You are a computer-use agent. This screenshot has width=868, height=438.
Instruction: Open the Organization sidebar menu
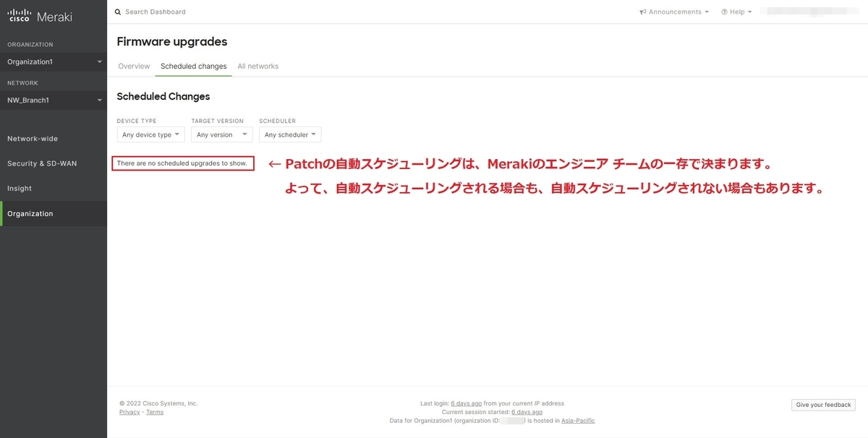pos(54,214)
